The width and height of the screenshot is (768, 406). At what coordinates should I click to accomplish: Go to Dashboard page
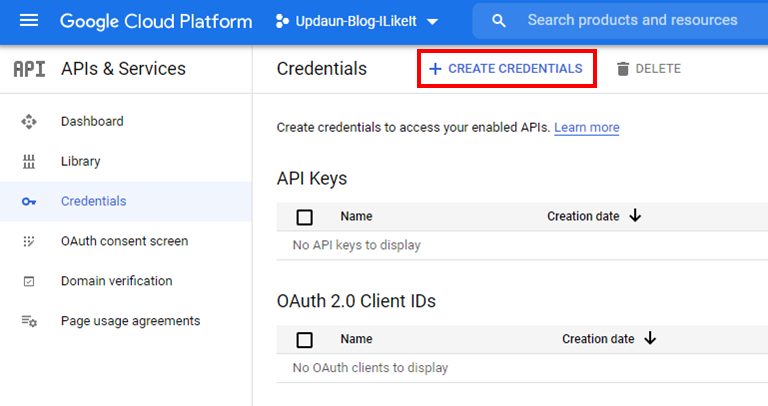[x=92, y=121]
